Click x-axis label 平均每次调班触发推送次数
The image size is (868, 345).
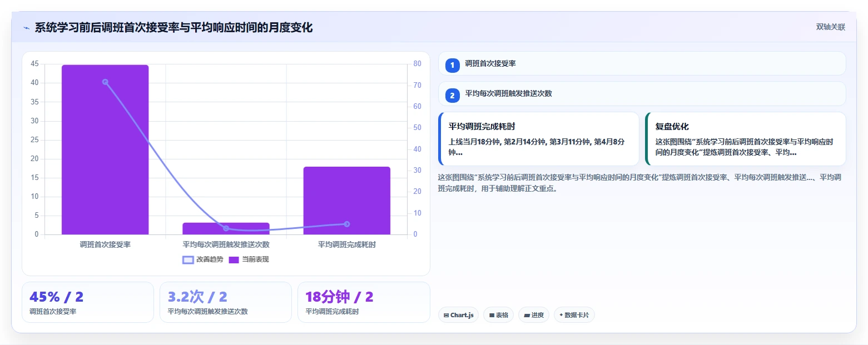pos(226,244)
